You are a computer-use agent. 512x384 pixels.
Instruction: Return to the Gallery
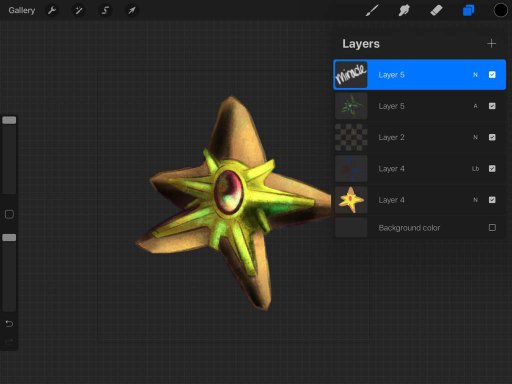tap(22, 11)
